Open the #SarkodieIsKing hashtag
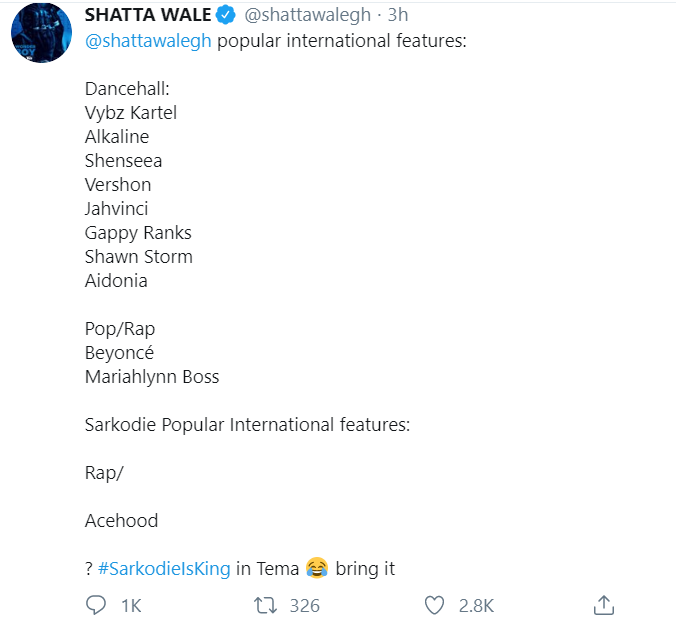Image resolution: width=676 pixels, height=628 pixels. (x=165, y=569)
